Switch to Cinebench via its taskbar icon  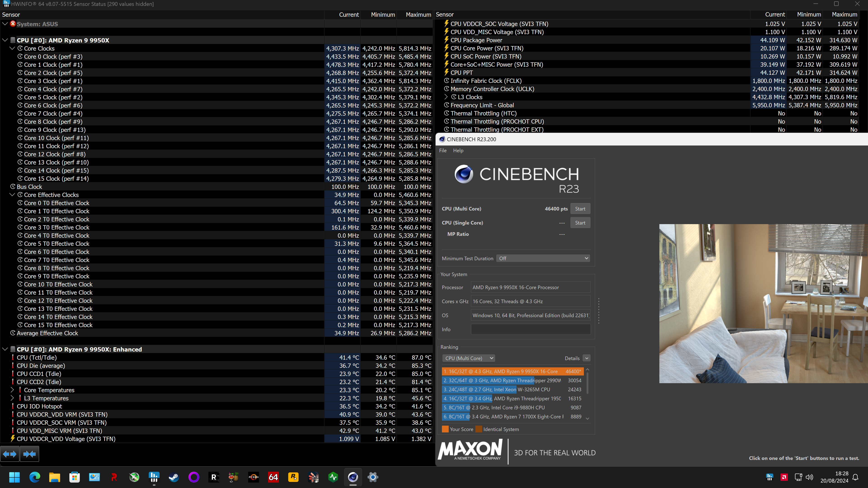tap(353, 477)
